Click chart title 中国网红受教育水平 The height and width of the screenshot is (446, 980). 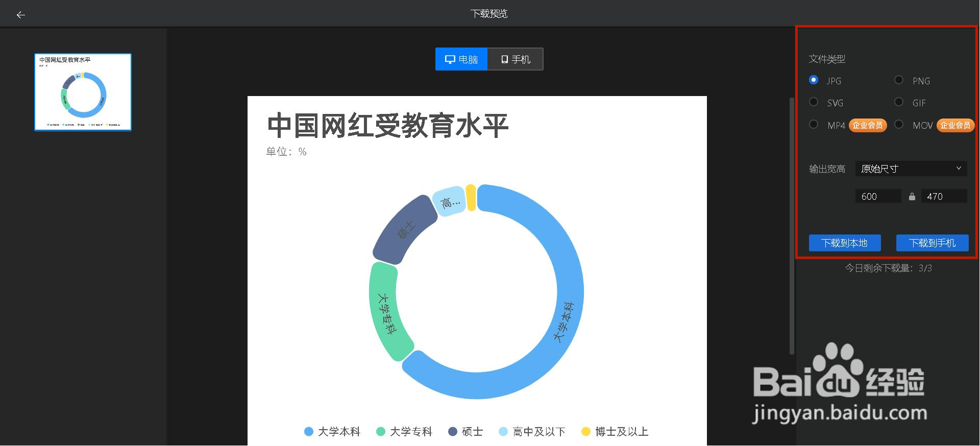click(388, 126)
